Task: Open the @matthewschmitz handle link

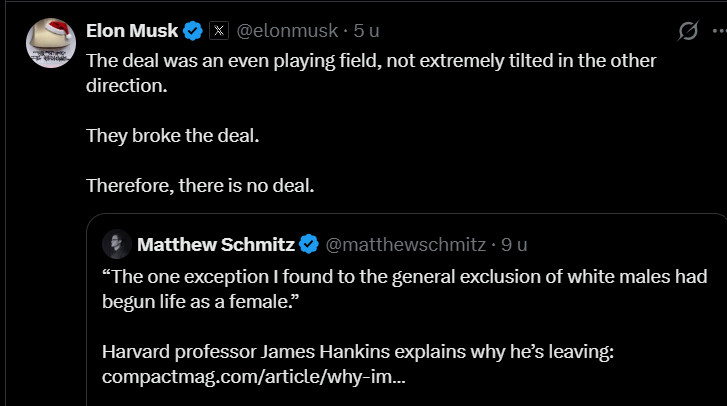Action: pos(406,244)
